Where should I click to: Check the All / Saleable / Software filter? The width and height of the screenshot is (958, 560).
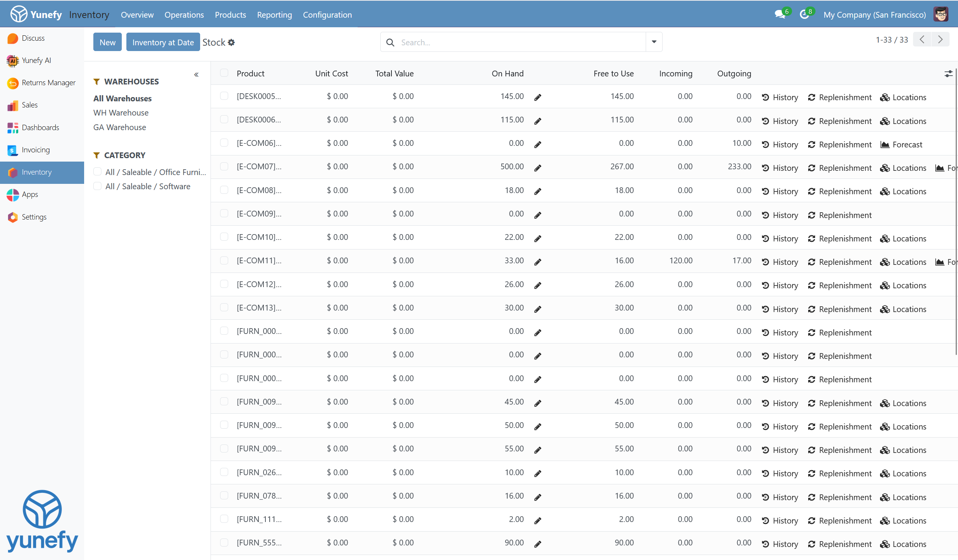[x=98, y=186]
